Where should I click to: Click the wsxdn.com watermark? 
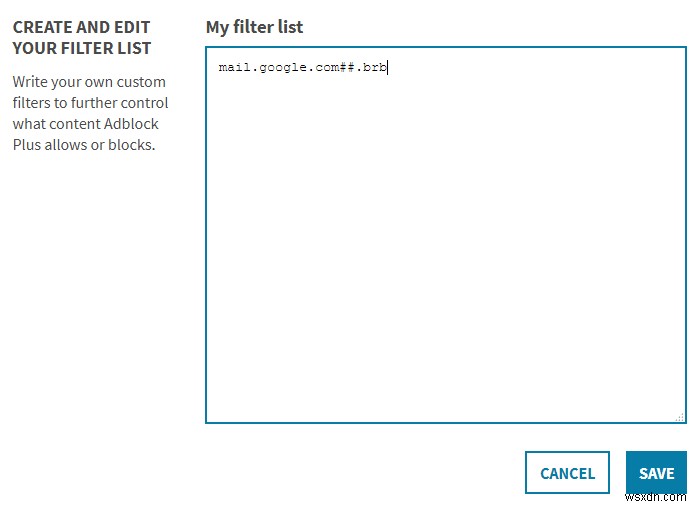pyautogui.click(x=660, y=497)
